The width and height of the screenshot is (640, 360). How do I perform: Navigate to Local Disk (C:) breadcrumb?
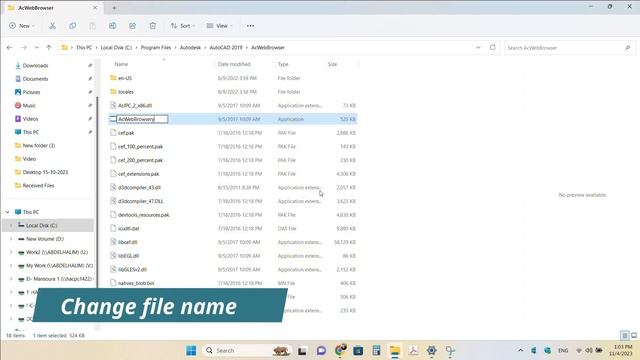[x=116, y=48]
